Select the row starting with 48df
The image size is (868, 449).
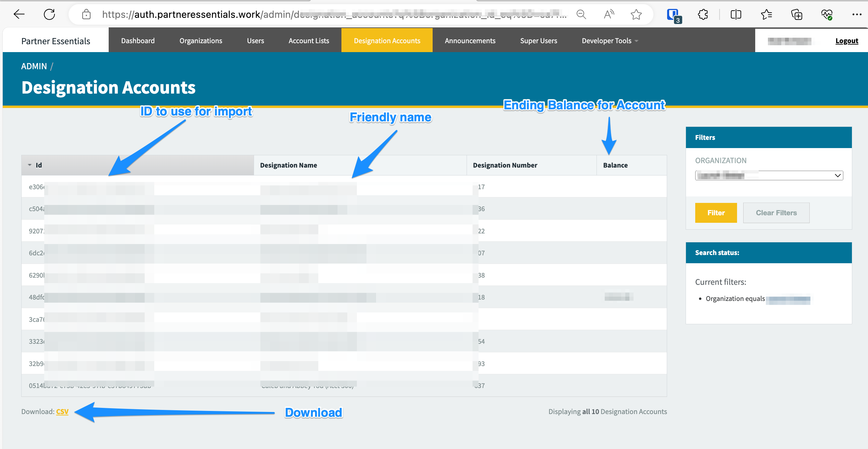point(344,297)
